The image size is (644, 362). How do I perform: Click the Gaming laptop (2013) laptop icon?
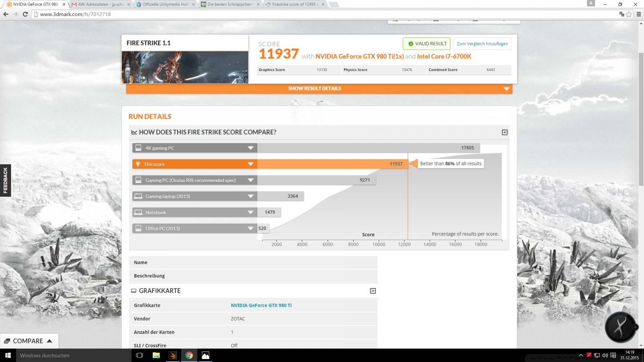[138, 196]
